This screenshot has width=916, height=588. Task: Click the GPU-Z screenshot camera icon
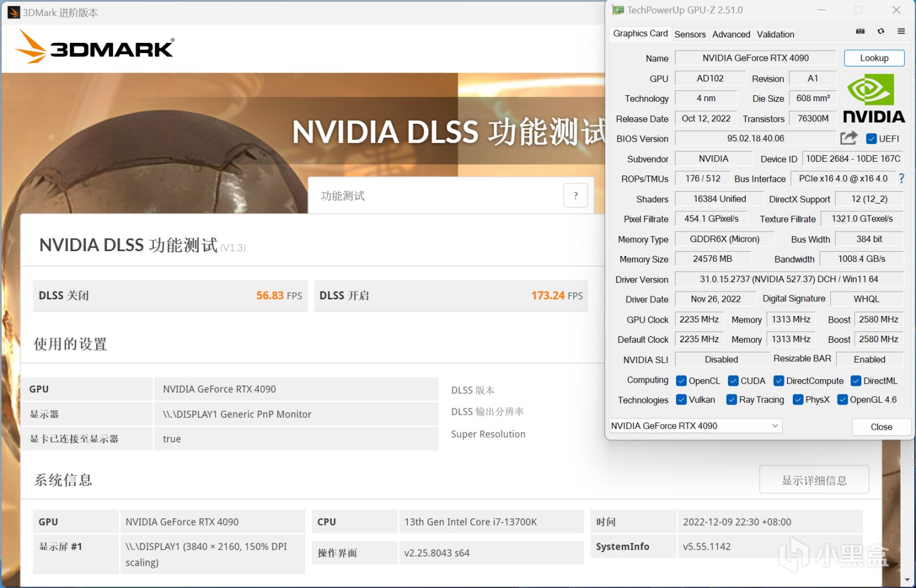point(860,32)
